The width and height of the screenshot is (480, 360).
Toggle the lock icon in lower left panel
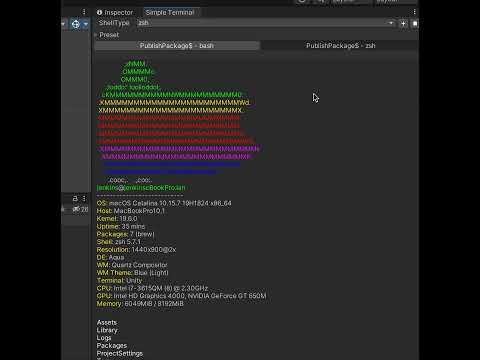click(x=75, y=199)
